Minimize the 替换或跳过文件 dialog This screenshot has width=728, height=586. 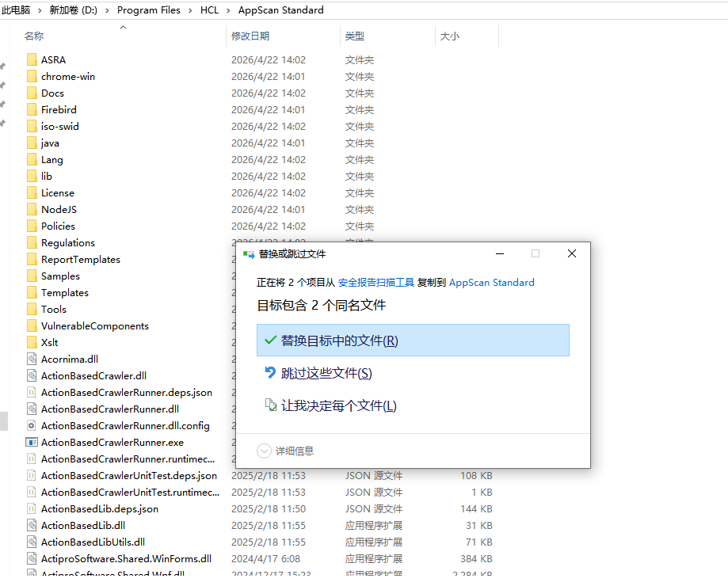(x=500, y=253)
